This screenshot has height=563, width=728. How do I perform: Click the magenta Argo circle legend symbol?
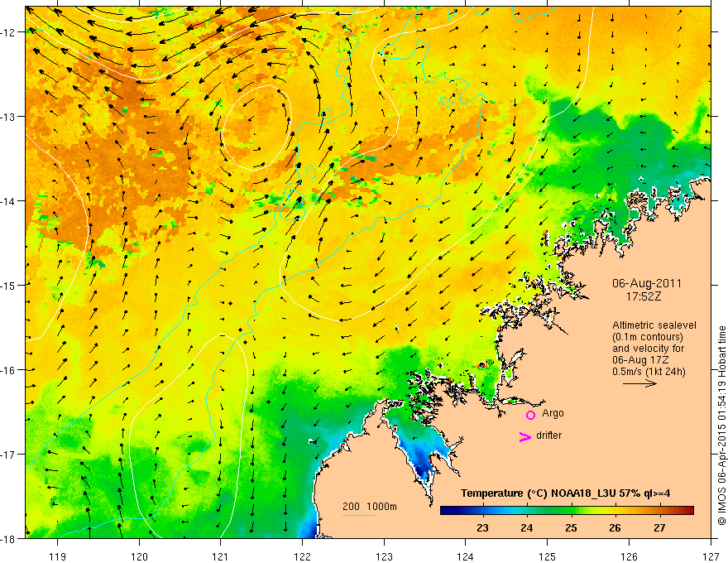(x=530, y=415)
